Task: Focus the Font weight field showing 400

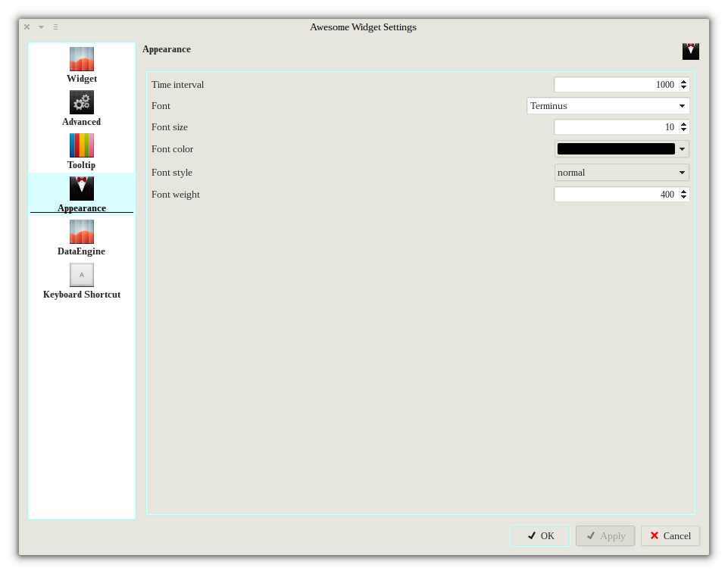Action: point(615,195)
